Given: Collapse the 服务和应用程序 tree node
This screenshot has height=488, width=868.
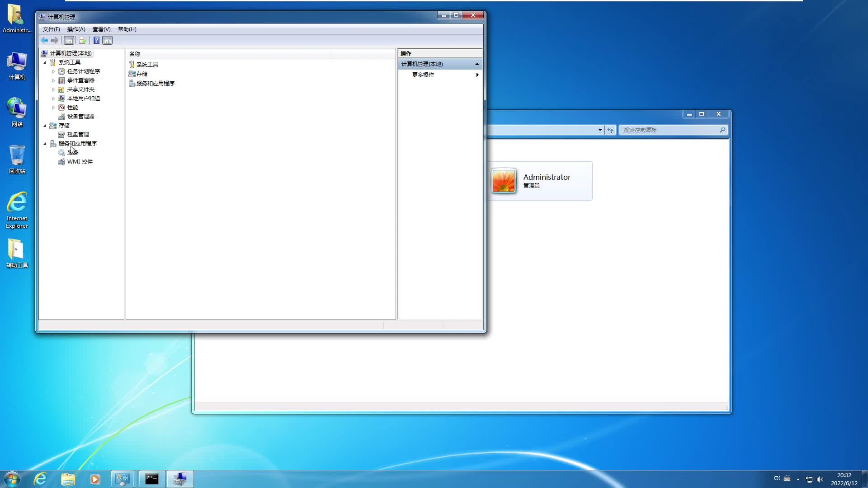Looking at the screenshot, I should click(45, 144).
